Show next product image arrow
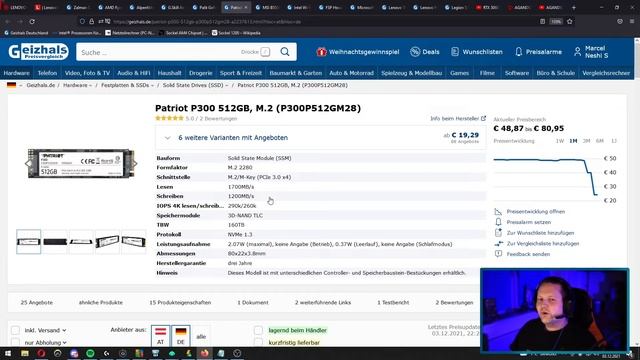Viewport: 640px width, 360px height. pyautogui.click(x=135, y=164)
